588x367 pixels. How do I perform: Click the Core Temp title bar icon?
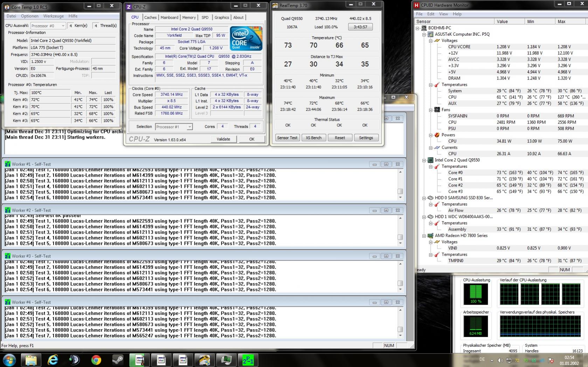coord(7,7)
